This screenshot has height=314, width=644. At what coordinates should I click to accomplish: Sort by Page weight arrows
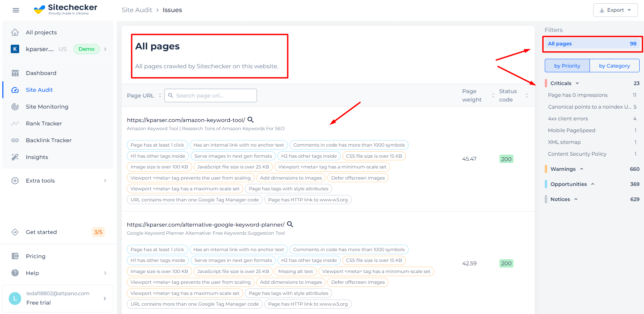click(493, 95)
